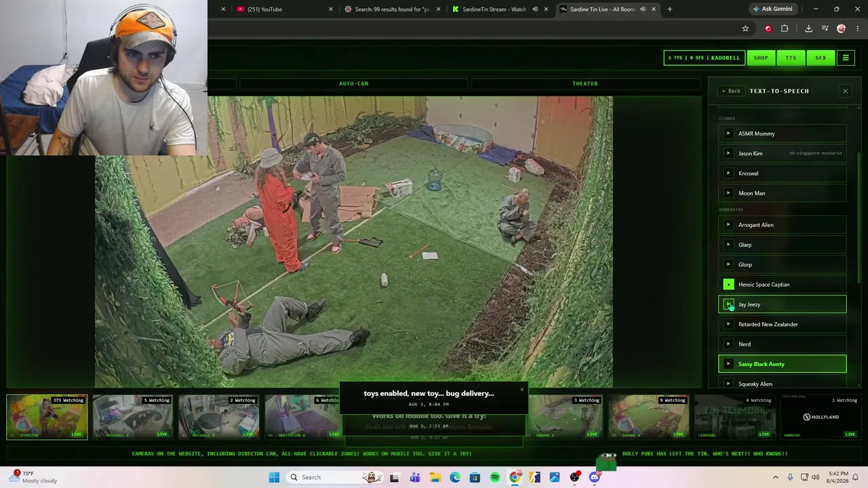Close the Text-to-Speech panel
Image resolution: width=868 pixels, height=488 pixels.
click(x=845, y=91)
